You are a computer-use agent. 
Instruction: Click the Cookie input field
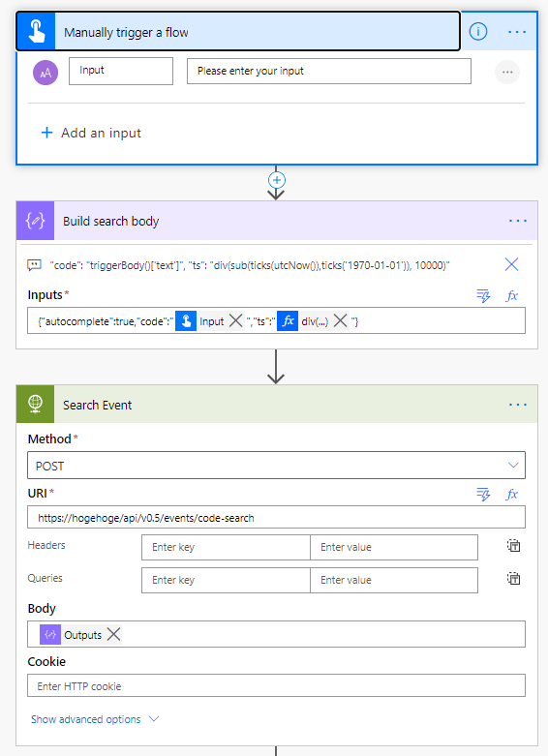(x=276, y=685)
